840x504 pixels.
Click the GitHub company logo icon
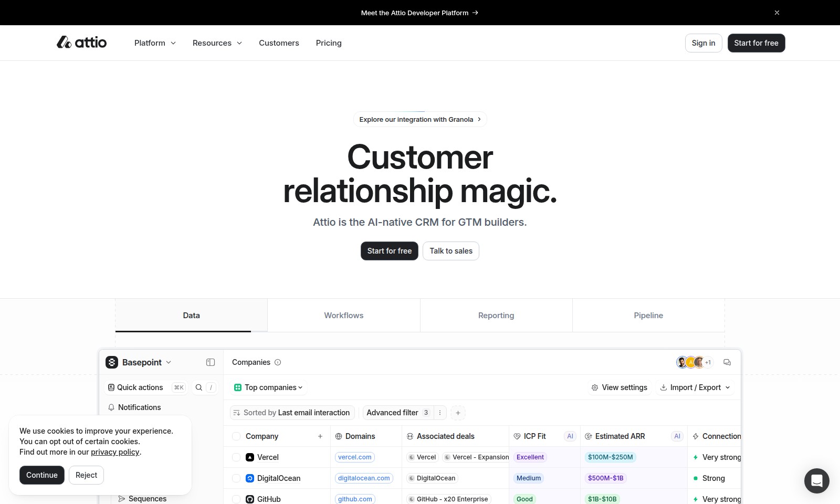(x=250, y=499)
